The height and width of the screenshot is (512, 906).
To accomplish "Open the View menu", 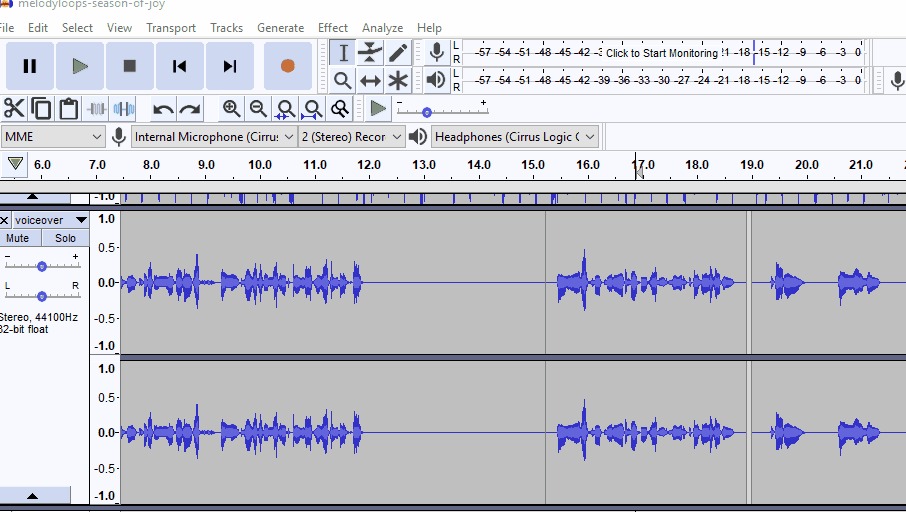I will 120,28.
